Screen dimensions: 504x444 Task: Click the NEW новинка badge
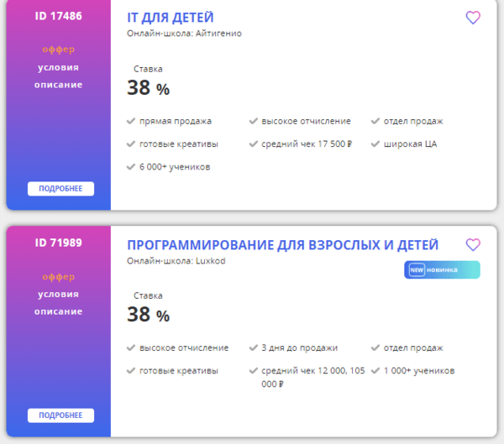coord(443,269)
